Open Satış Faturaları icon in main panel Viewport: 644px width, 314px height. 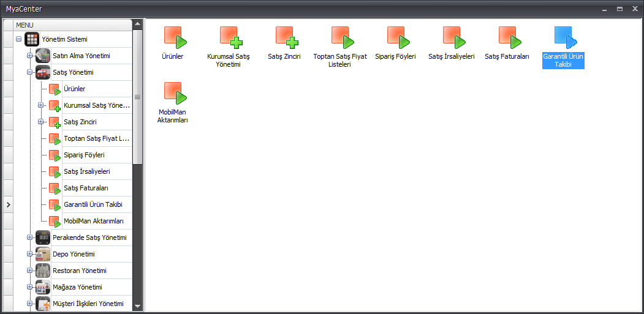coord(510,38)
